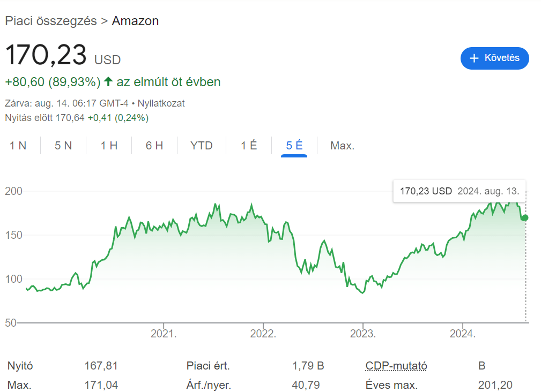The width and height of the screenshot is (541, 392).
Task: Click the green upward trend arrow icon
Action: coord(108,81)
